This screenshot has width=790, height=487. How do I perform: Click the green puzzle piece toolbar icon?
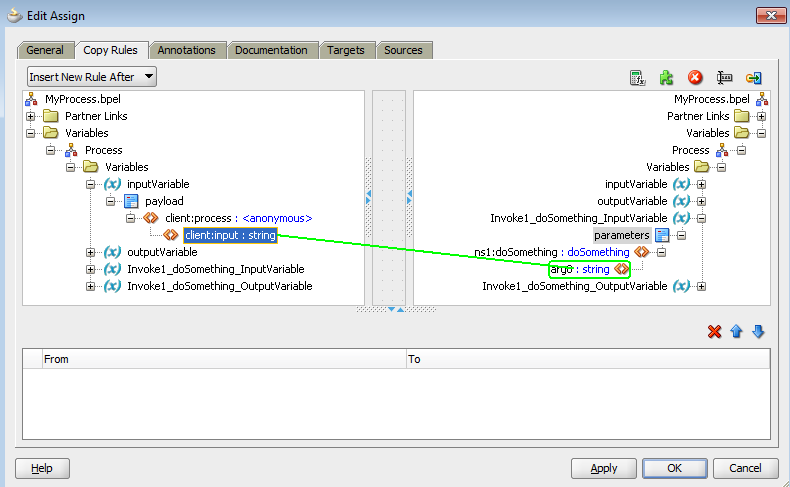click(666, 78)
